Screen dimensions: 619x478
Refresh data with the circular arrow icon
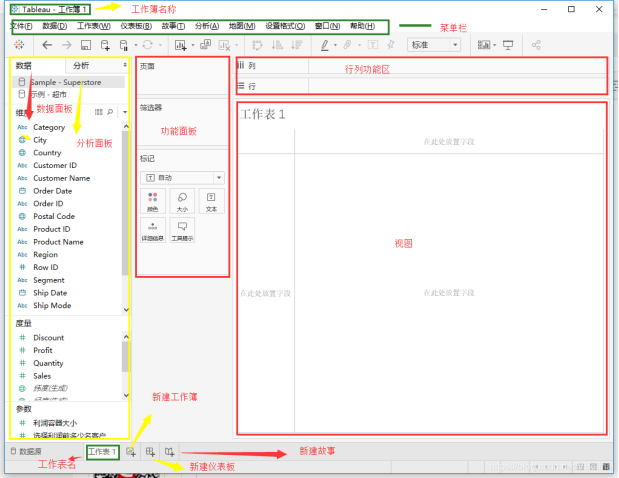pos(148,45)
